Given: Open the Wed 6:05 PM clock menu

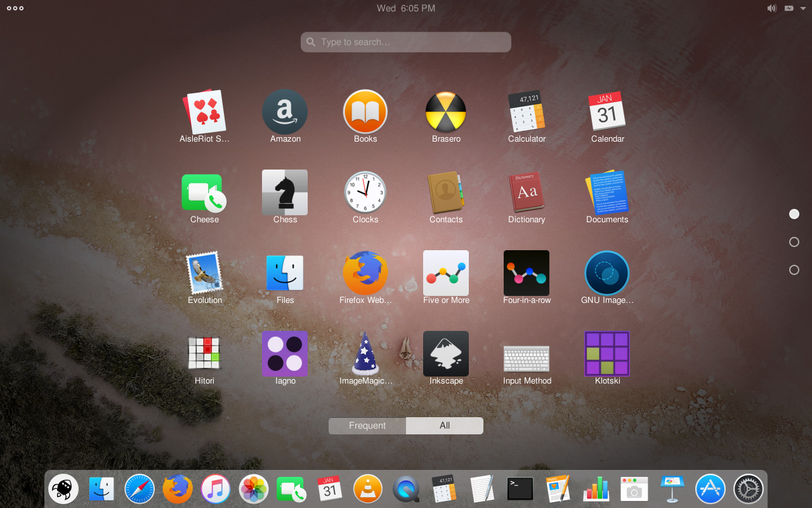Looking at the screenshot, I should point(406,8).
